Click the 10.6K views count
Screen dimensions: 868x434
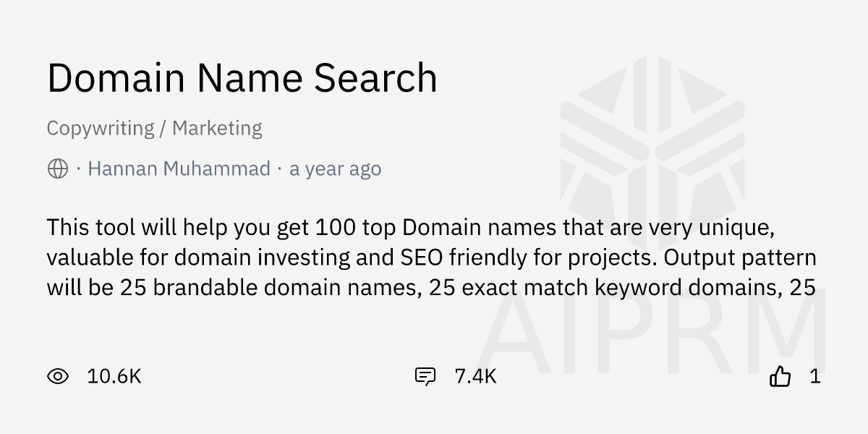114,376
